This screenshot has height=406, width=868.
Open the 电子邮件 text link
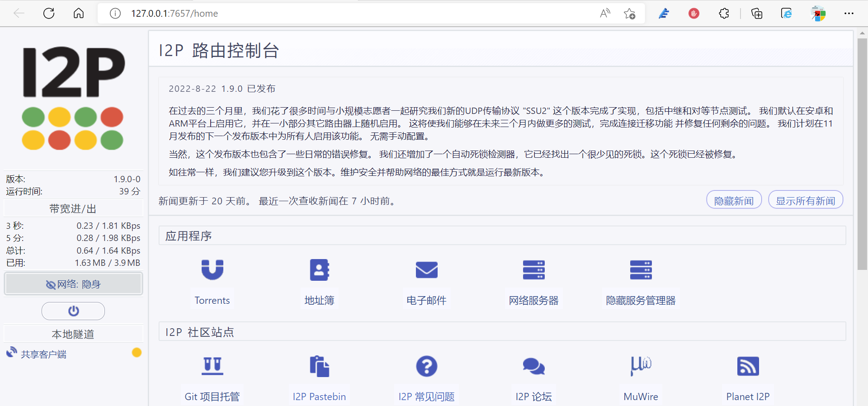coord(426,300)
